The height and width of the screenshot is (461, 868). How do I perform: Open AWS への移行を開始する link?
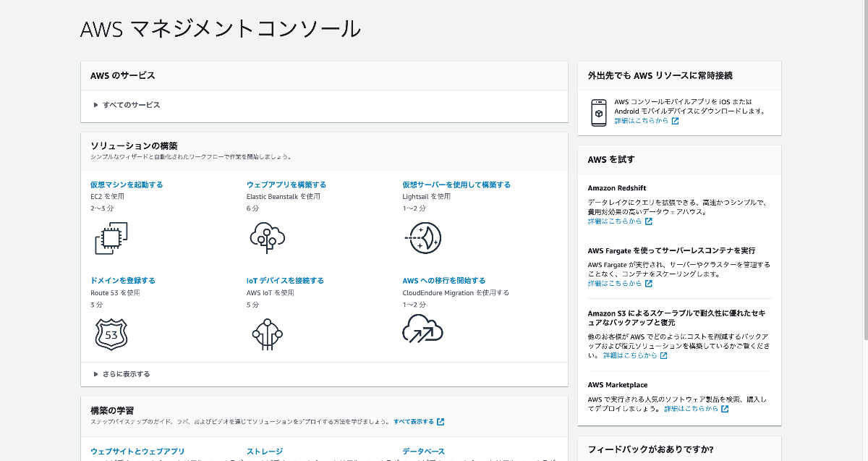tap(444, 280)
